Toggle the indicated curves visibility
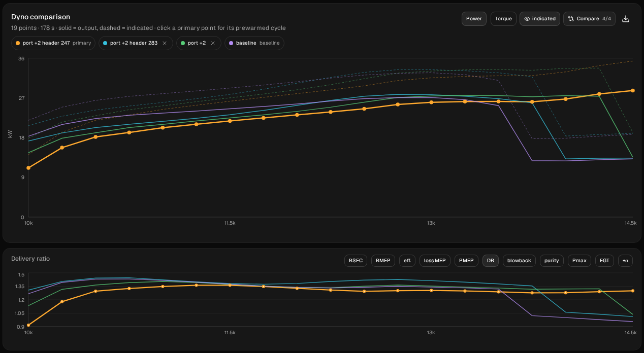The image size is (644, 353). point(540,19)
